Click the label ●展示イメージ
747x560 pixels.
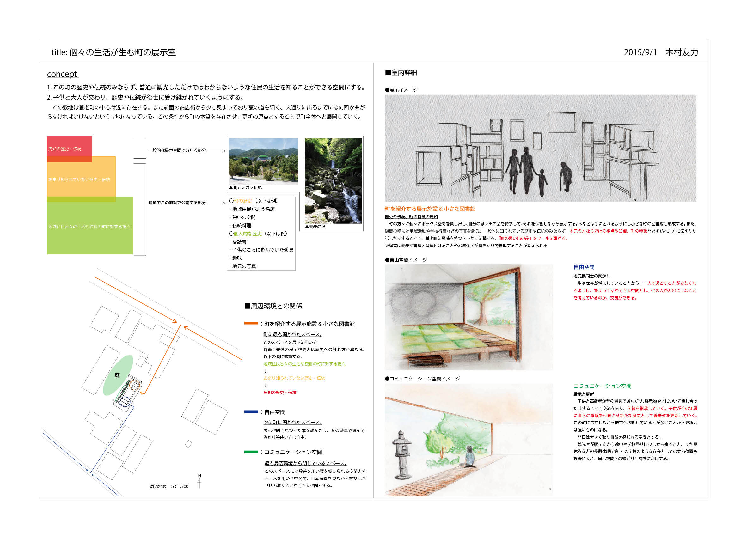[401, 90]
